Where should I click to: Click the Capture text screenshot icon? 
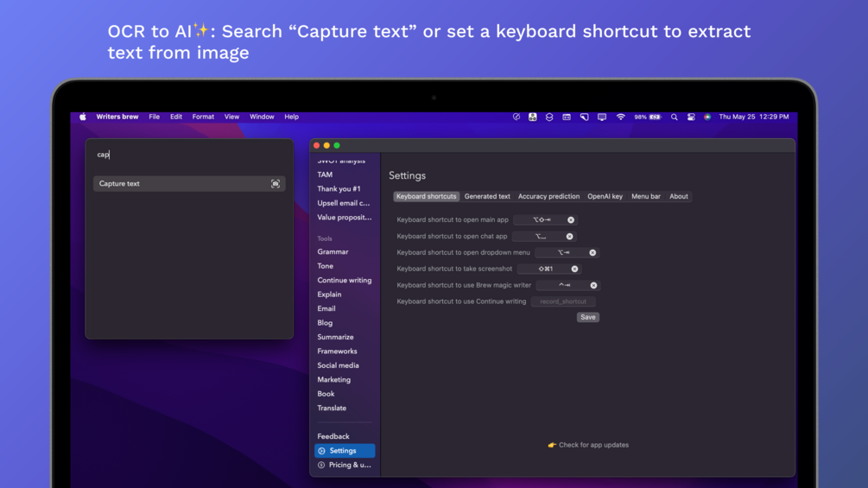pos(276,184)
